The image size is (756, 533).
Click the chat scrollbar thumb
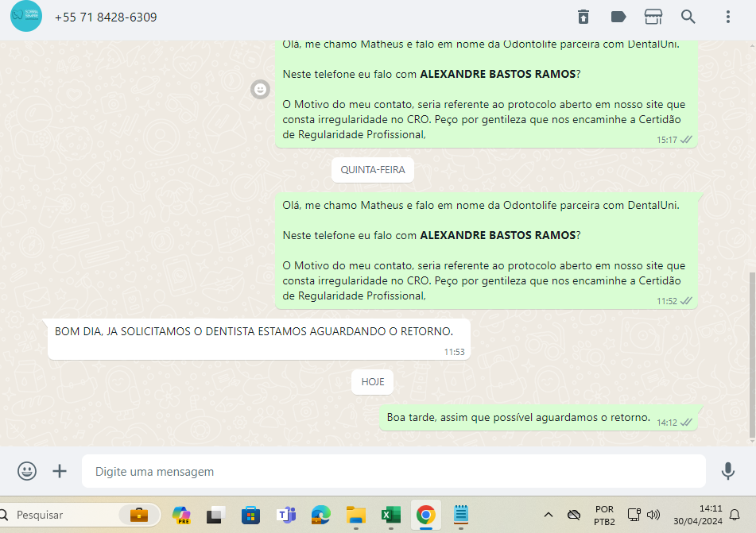coord(752,355)
